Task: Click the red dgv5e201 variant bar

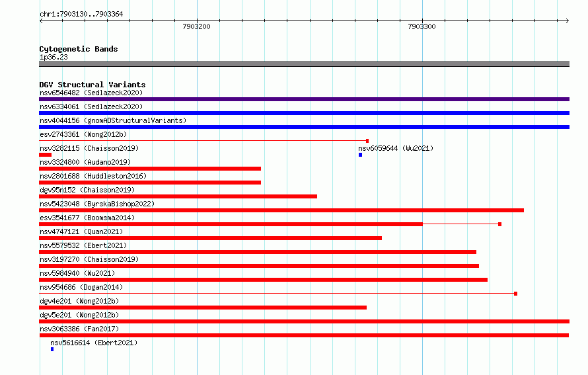Action: 304,321
